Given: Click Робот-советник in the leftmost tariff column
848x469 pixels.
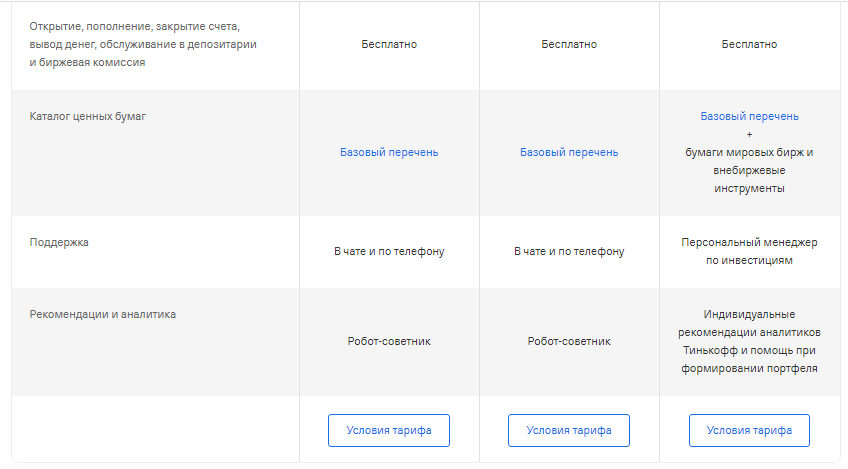Looking at the screenshot, I should [389, 341].
